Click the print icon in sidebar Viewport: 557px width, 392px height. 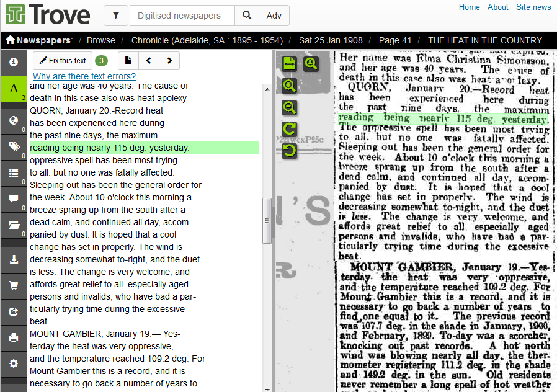[14, 337]
